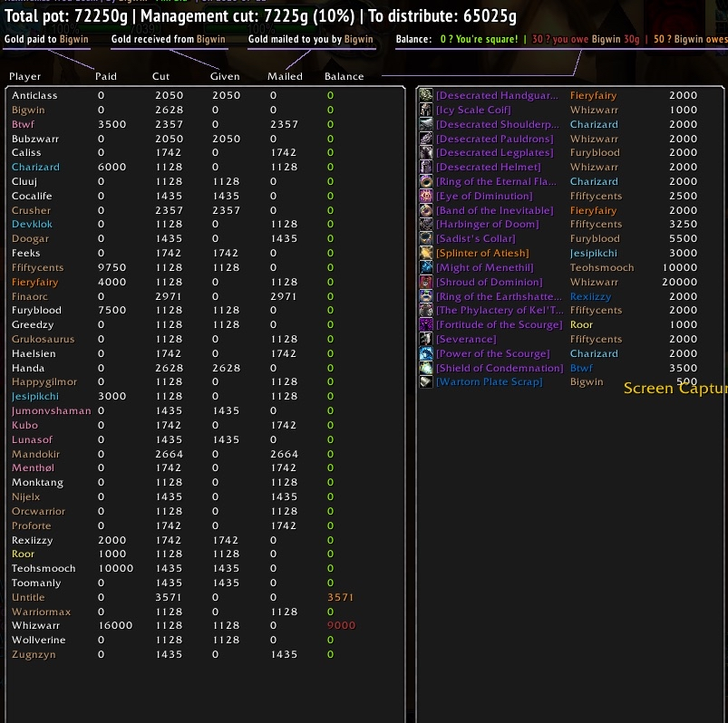The width and height of the screenshot is (728, 723).
Task: Click the Total pot 72250g header text
Action: [x=66, y=16]
